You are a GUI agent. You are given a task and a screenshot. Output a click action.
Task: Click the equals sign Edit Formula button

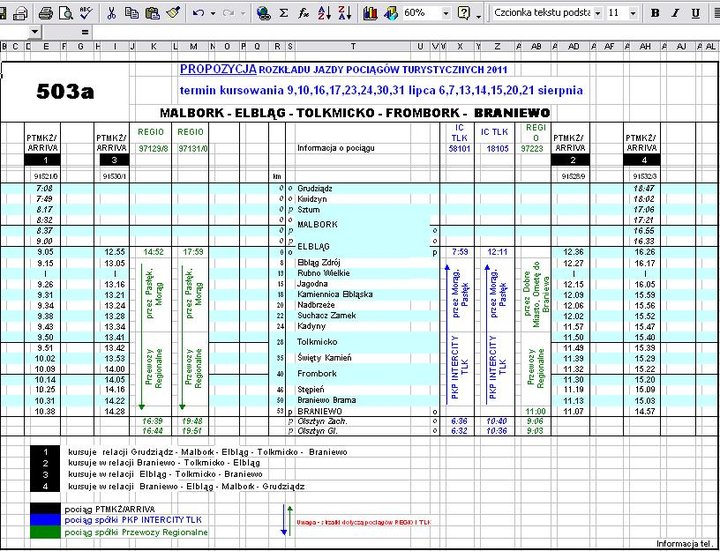click(x=84, y=33)
